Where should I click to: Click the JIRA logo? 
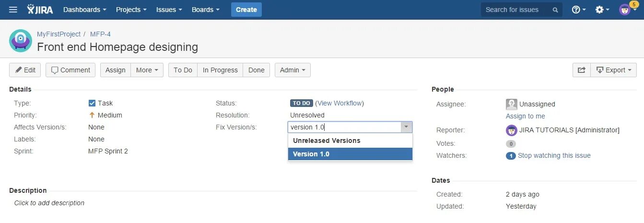tap(40, 10)
